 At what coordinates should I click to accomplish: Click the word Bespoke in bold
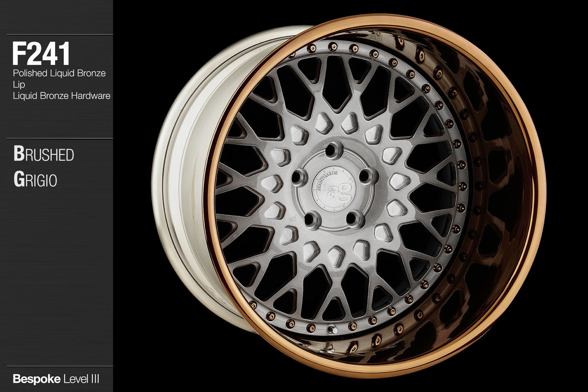(x=36, y=379)
